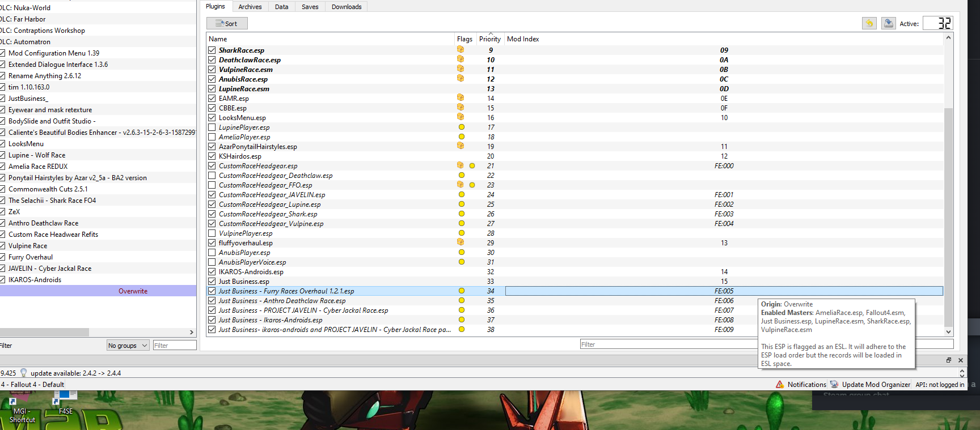The image size is (980, 430).
Task: Sort by the Mod Index column header
Action: [x=724, y=39]
